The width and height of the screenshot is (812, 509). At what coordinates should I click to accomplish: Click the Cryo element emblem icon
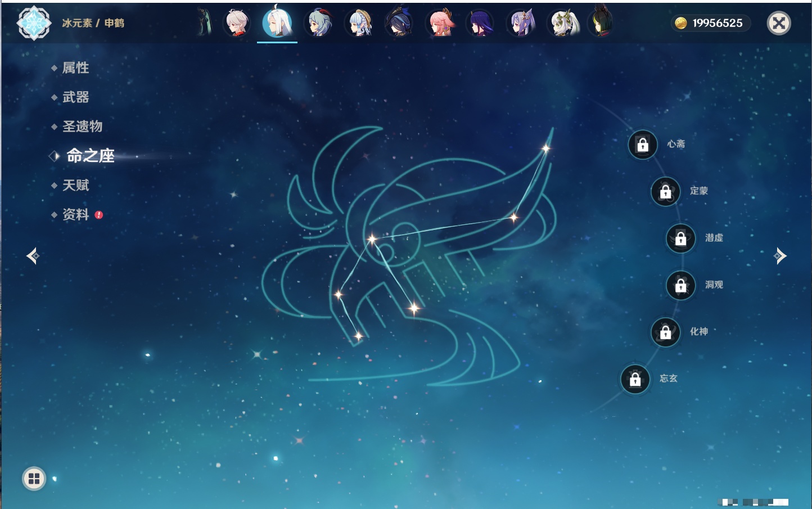[34, 23]
